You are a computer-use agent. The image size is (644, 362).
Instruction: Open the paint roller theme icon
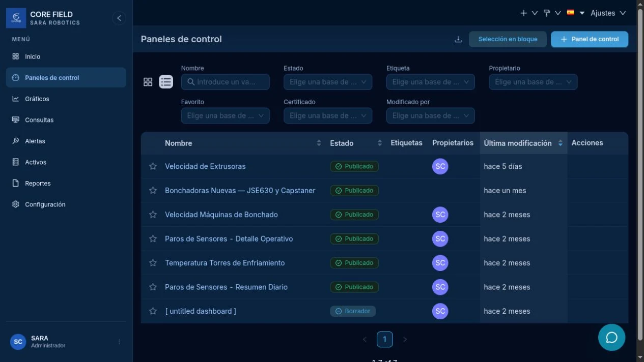click(x=547, y=13)
